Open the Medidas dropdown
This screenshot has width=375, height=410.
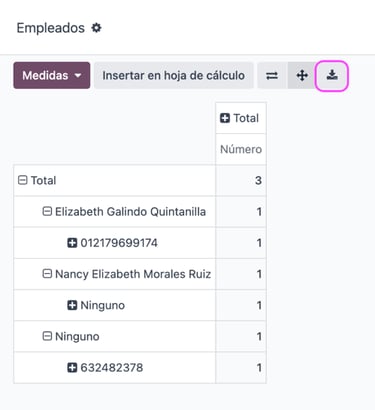click(x=52, y=75)
